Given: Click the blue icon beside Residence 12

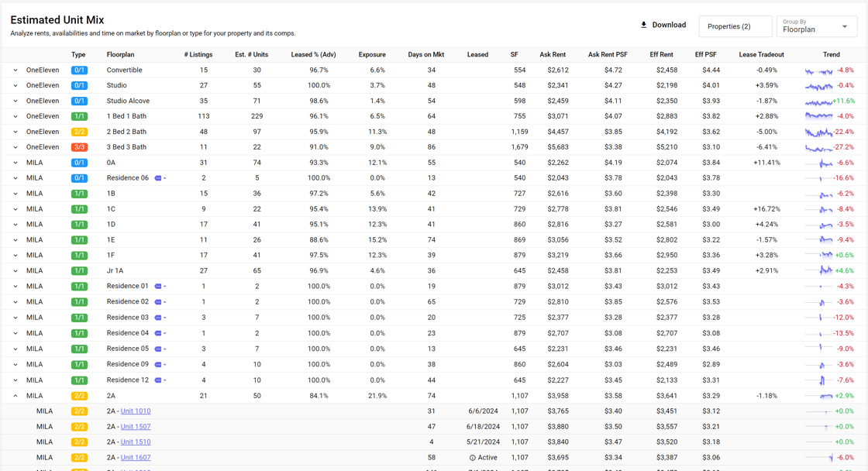Looking at the screenshot, I should point(158,380).
